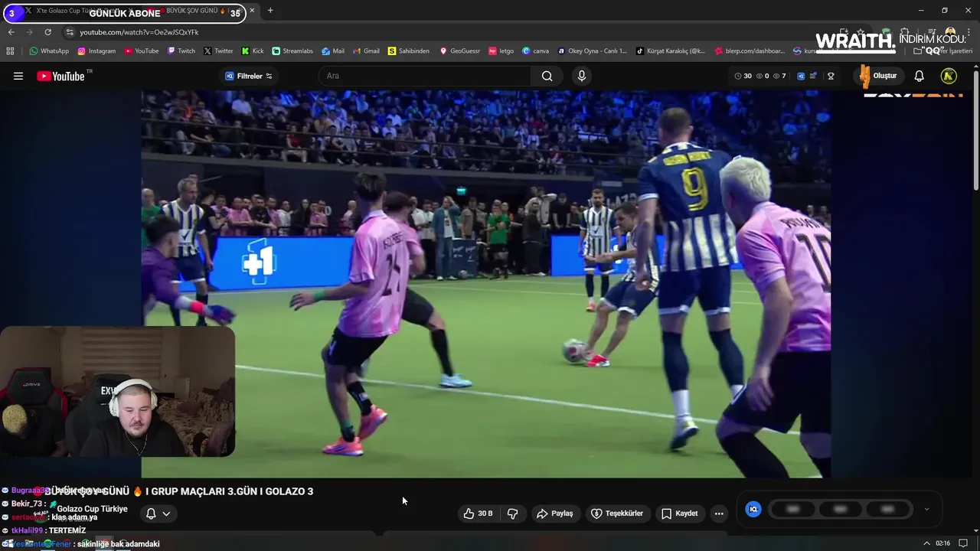This screenshot has height=551, width=980.
Task: Open Golazo Cup Türkiye channel
Action: [x=92, y=509]
